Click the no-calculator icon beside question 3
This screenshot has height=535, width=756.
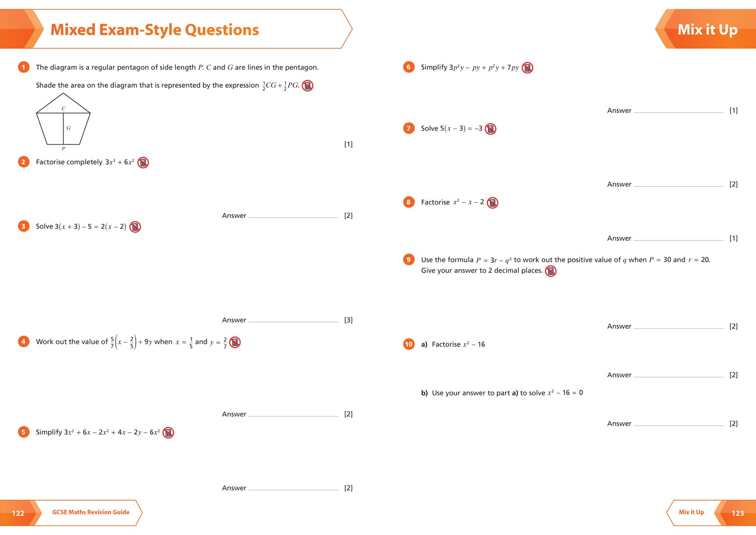click(135, 227)
